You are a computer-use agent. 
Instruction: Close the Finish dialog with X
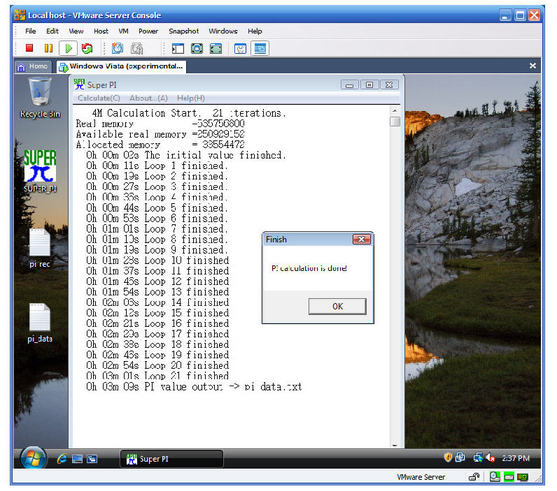click(361, 239)
